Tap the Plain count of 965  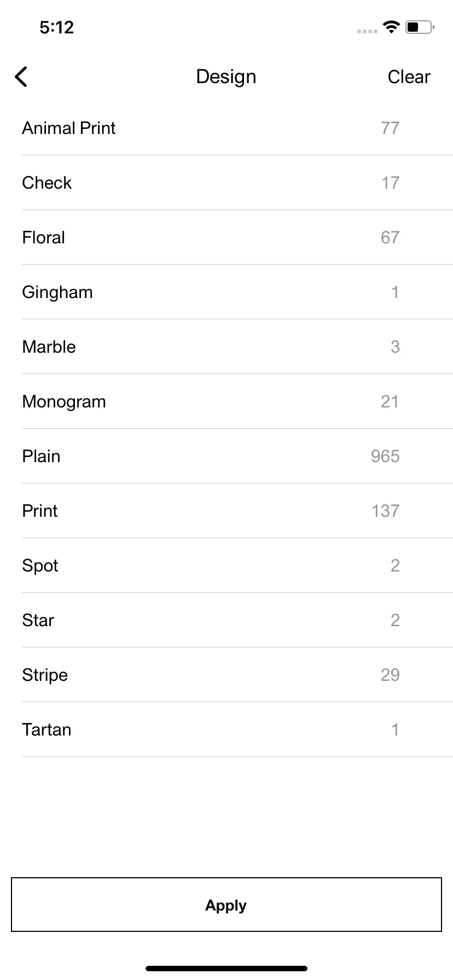385,456
